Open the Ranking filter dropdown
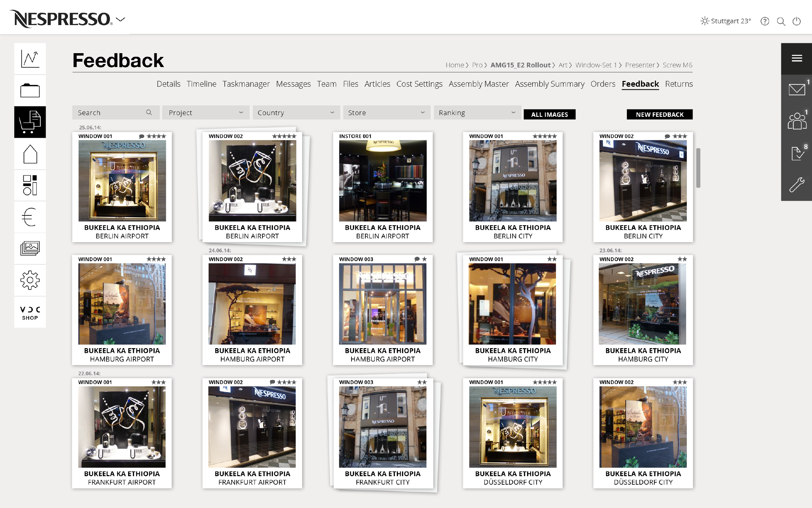 [x=477, y=112]
